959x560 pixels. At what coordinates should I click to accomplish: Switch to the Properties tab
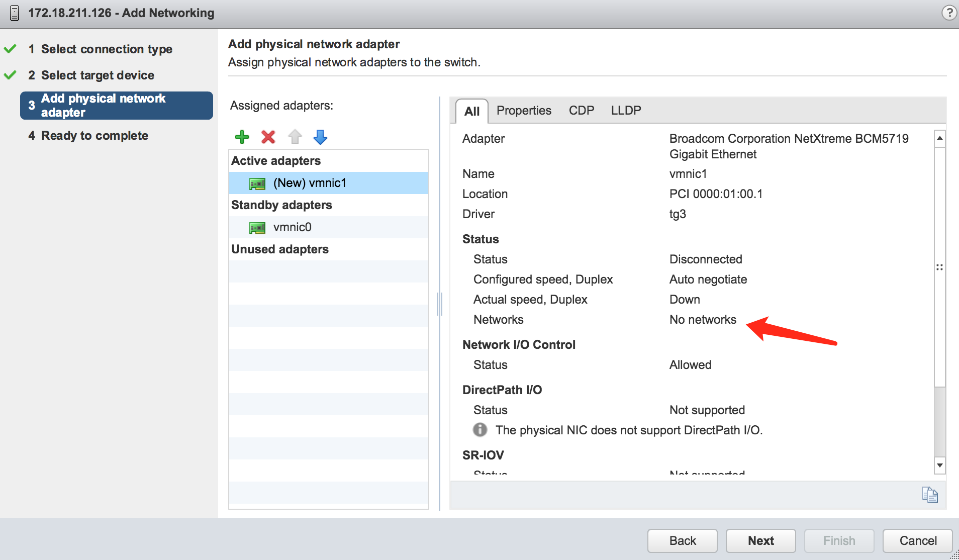point(524,110)
